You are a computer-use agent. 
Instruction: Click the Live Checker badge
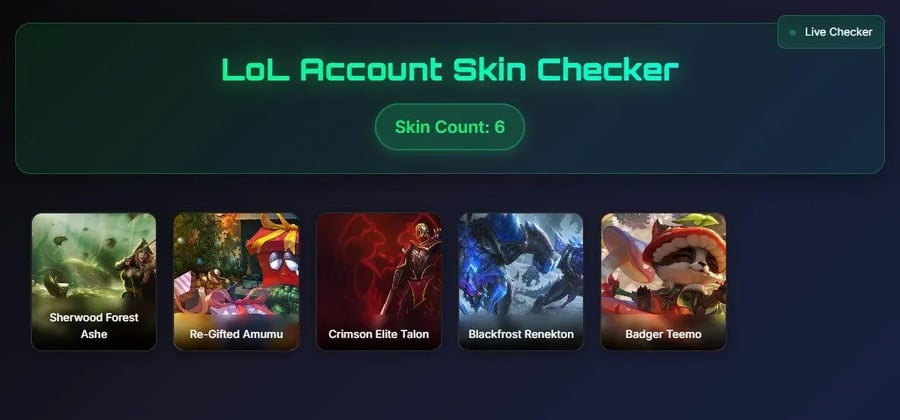coord(831,32)
